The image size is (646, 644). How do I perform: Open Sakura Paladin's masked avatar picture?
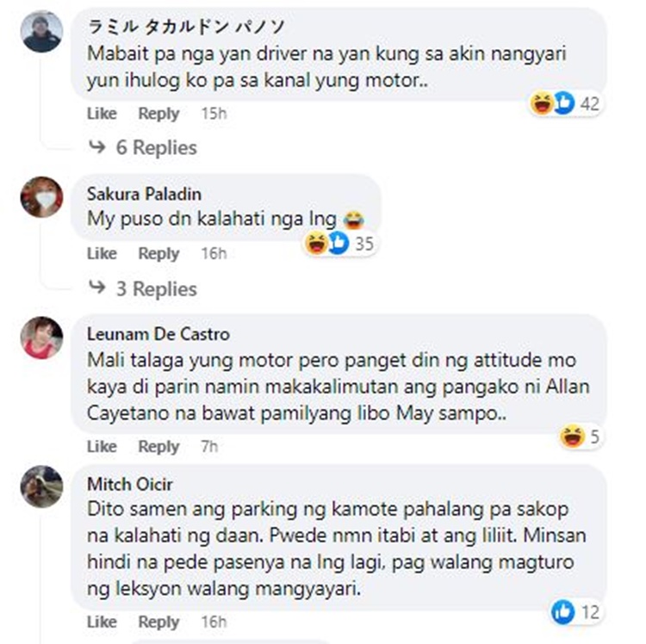click(41, 197)
